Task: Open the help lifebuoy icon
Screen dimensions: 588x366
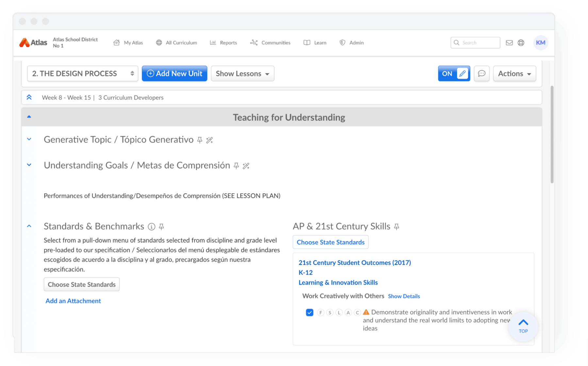Action: click(521, 43)
